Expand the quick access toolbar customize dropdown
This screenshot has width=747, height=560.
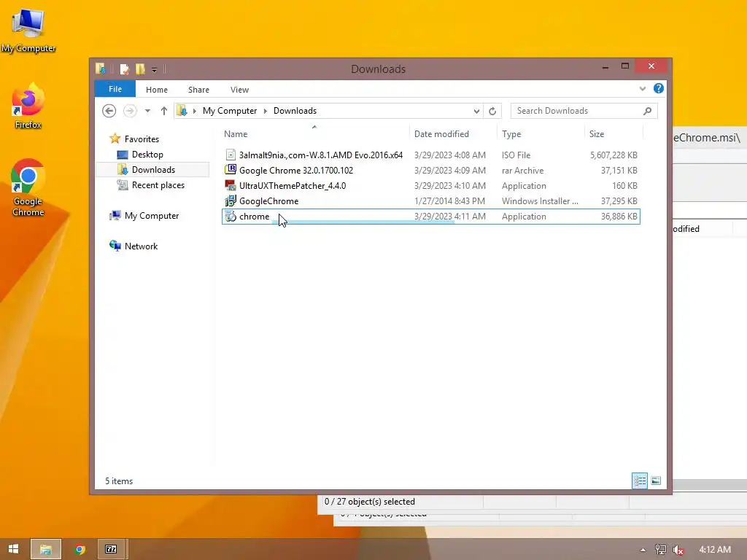tap(155, 70)
